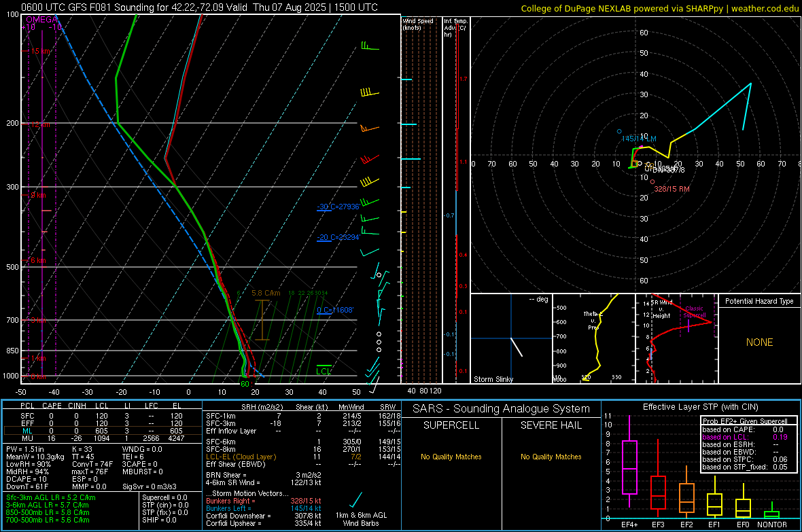
Task: Select the SFC parcel row
Action: (102, 416)
